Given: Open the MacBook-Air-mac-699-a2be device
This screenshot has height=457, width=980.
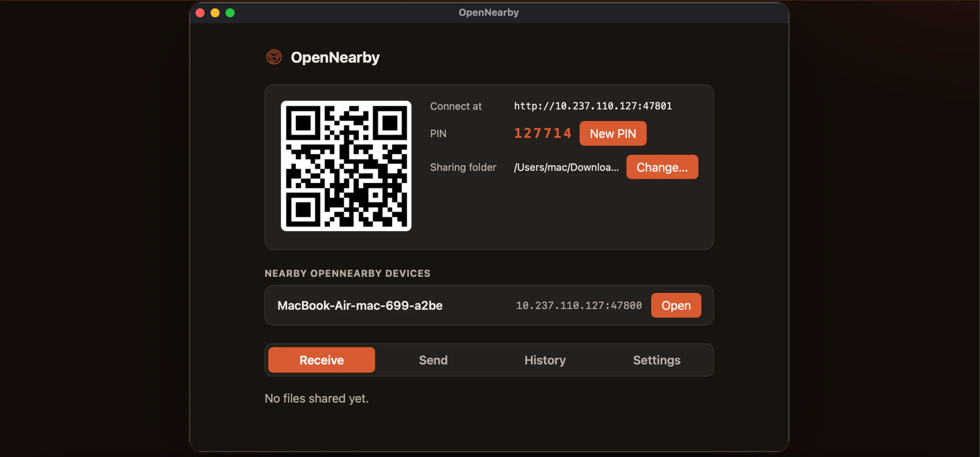Looking at the screenshot, I should 676,305.
